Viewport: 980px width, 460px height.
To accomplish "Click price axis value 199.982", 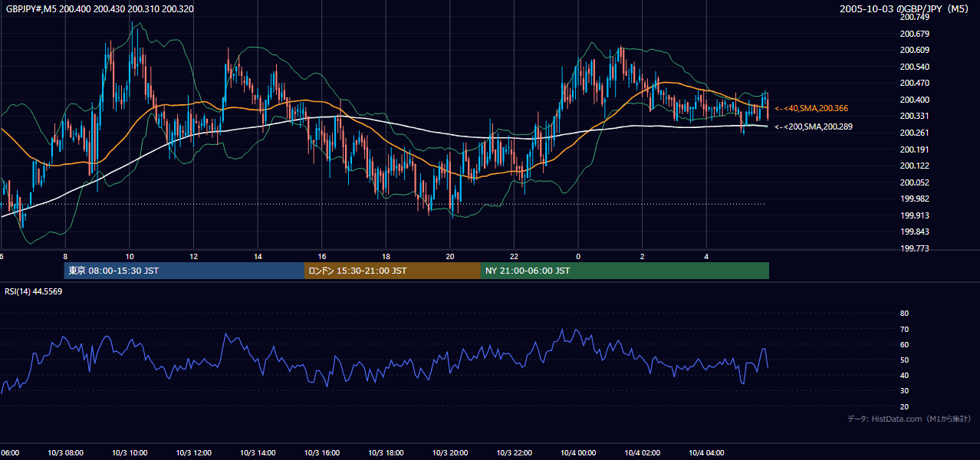I will [x=914, y=199].
